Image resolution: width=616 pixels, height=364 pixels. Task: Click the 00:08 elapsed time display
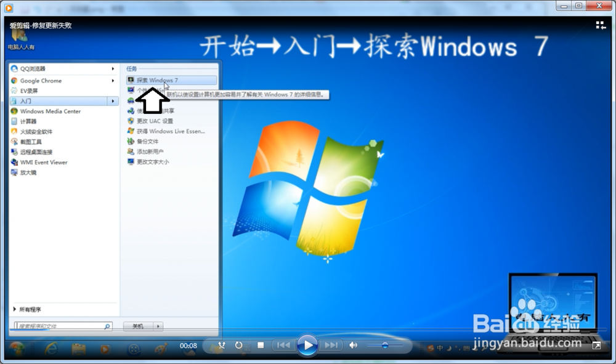(x=188, y=346)
